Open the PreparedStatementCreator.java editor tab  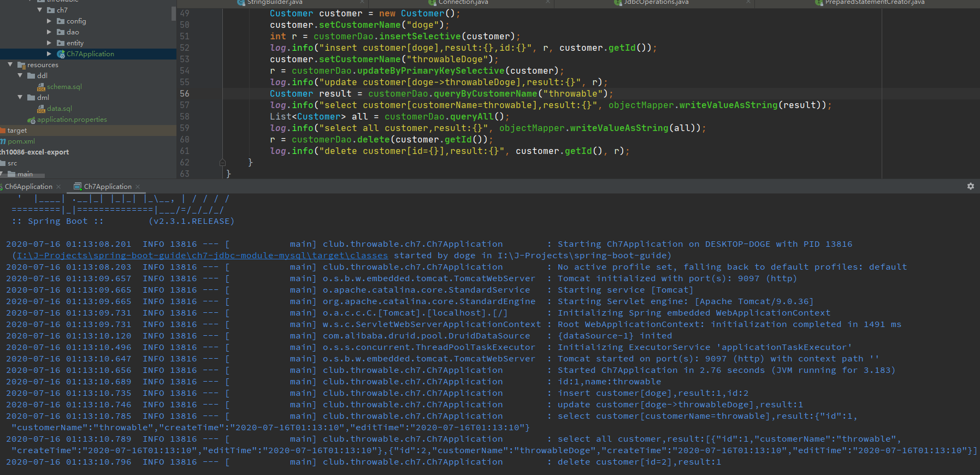(875, 2)
